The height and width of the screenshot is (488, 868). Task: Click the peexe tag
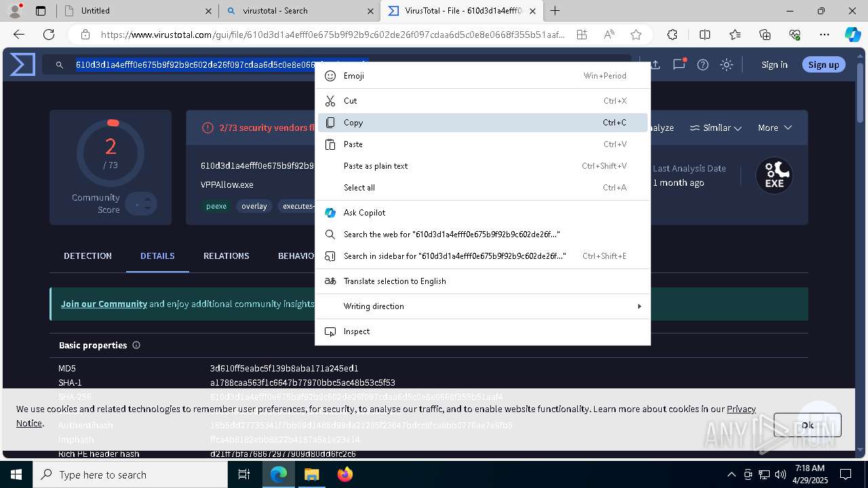[216, 206]
